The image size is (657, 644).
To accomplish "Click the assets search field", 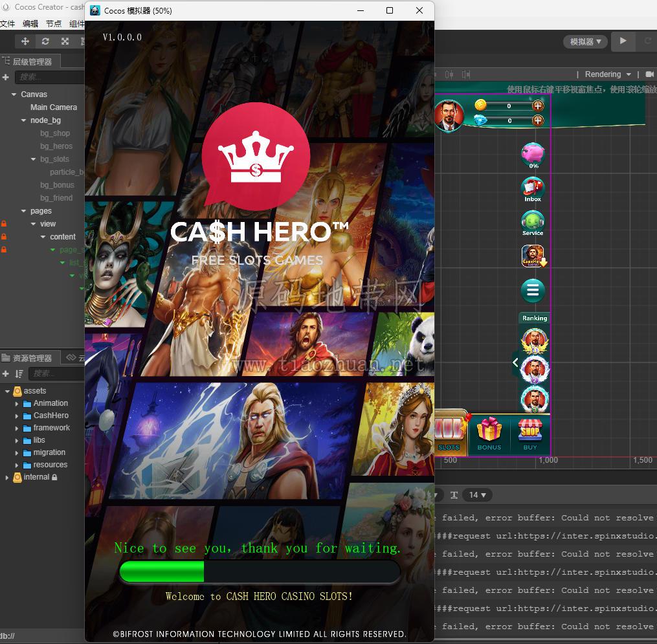I will 56,373.
